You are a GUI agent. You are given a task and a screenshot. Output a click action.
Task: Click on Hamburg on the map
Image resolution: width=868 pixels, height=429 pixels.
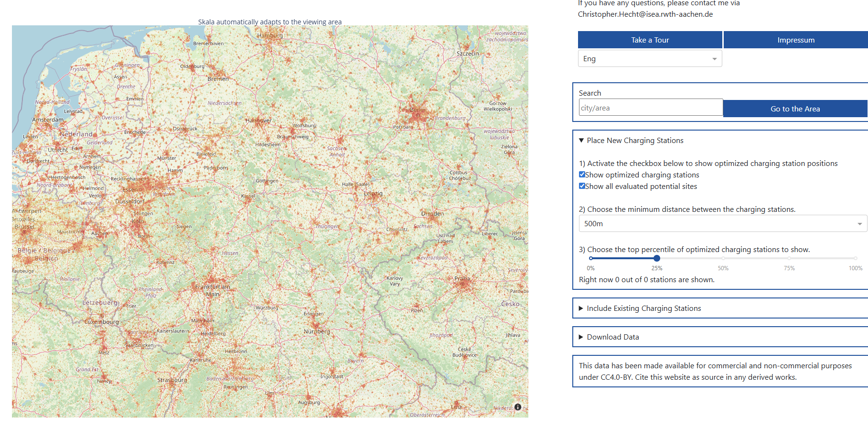coord(270,36)
